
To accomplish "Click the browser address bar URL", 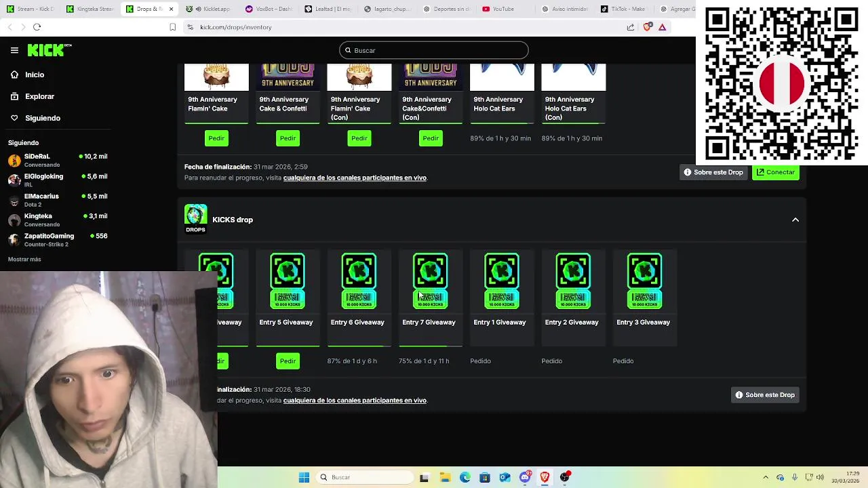I will click(235, 27).
